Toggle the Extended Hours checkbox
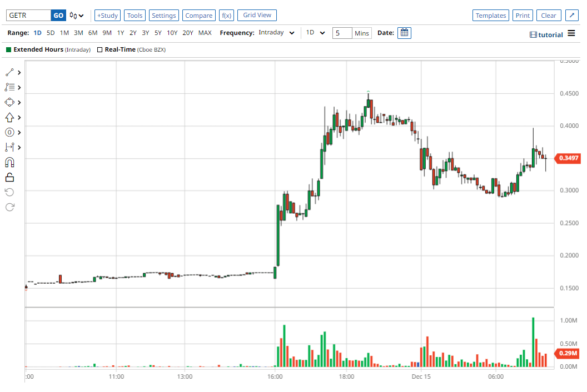587x392 pixels. [8, 50]
